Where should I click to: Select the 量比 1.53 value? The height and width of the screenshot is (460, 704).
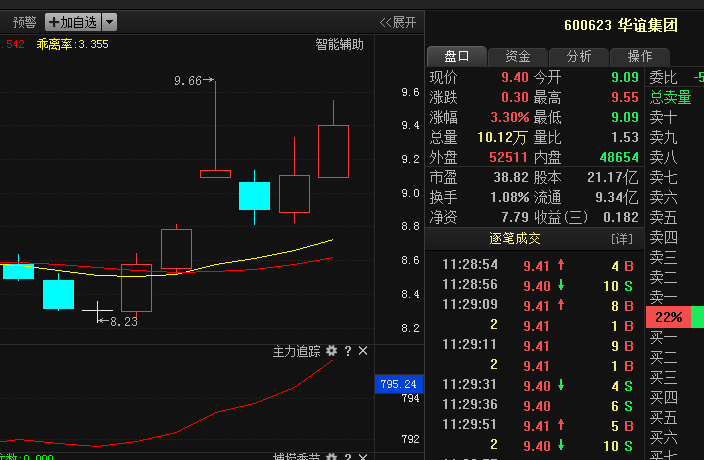[625, 137]
